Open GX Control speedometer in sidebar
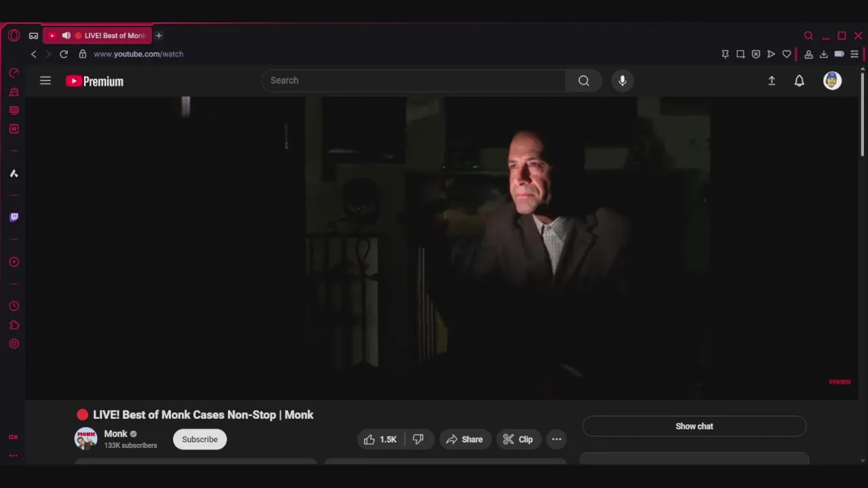This screenshot has width=868, height=488. coord(14,73)
